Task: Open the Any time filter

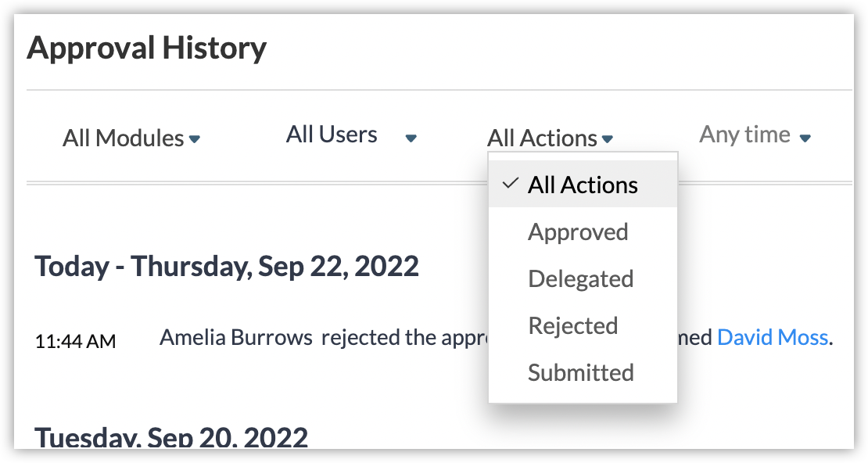Action: (x=744, y=135)
